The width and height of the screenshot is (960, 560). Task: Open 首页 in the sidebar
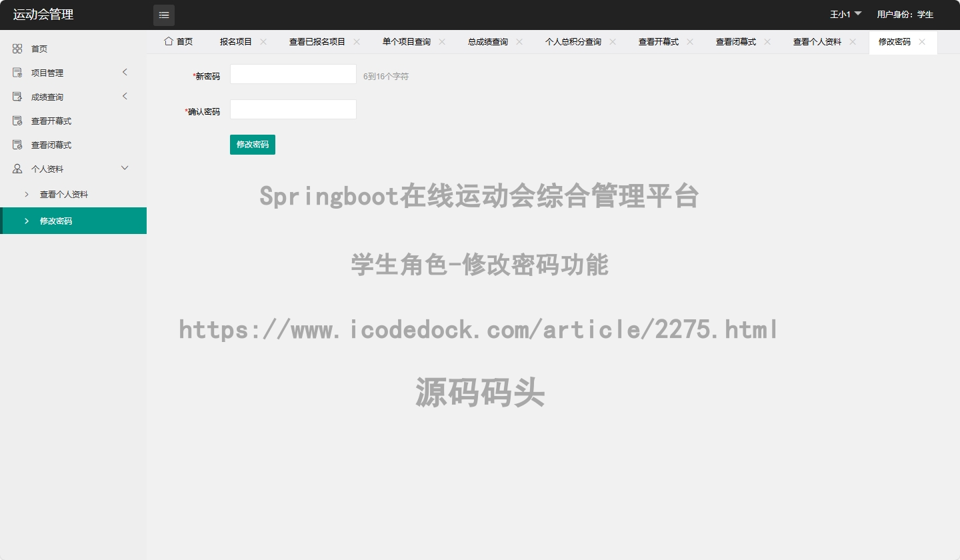point(73,49)
